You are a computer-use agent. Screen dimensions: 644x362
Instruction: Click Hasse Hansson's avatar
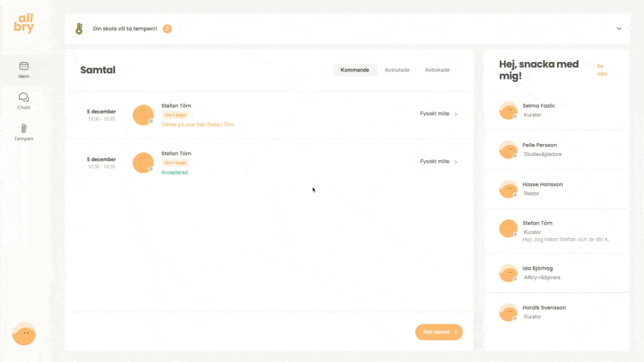point(508,189)
